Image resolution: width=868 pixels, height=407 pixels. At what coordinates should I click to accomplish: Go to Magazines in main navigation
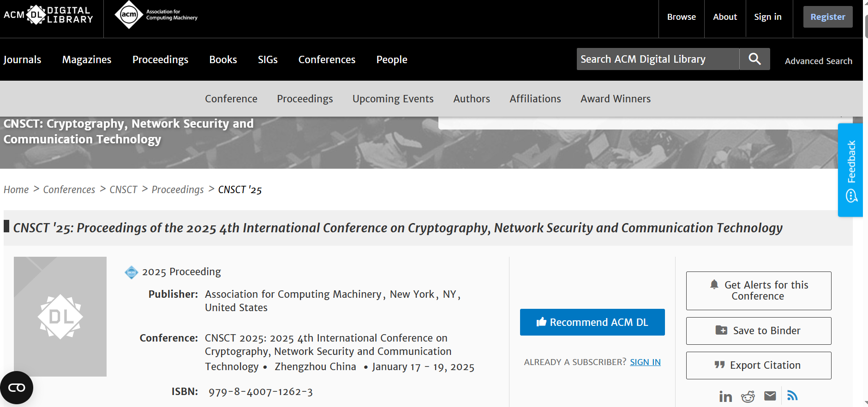[x=87, y=59]
